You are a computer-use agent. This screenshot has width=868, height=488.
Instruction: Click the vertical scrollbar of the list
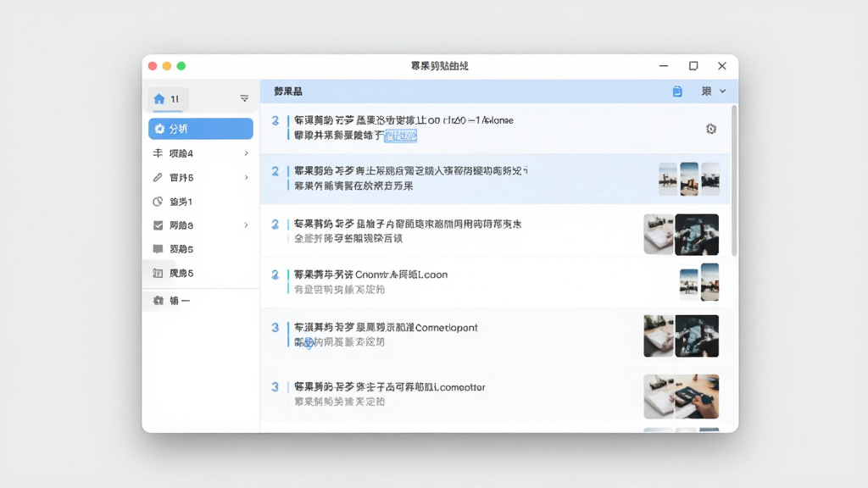pyautogui.click(x=734, y=181)
